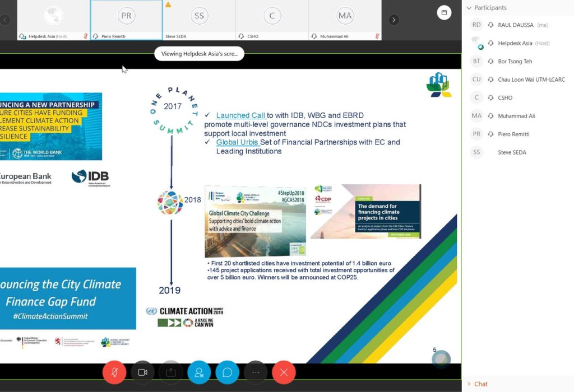574x392 pixels.
Task: Open the More options ellipsis menu
Action: (x=256, y=372)
